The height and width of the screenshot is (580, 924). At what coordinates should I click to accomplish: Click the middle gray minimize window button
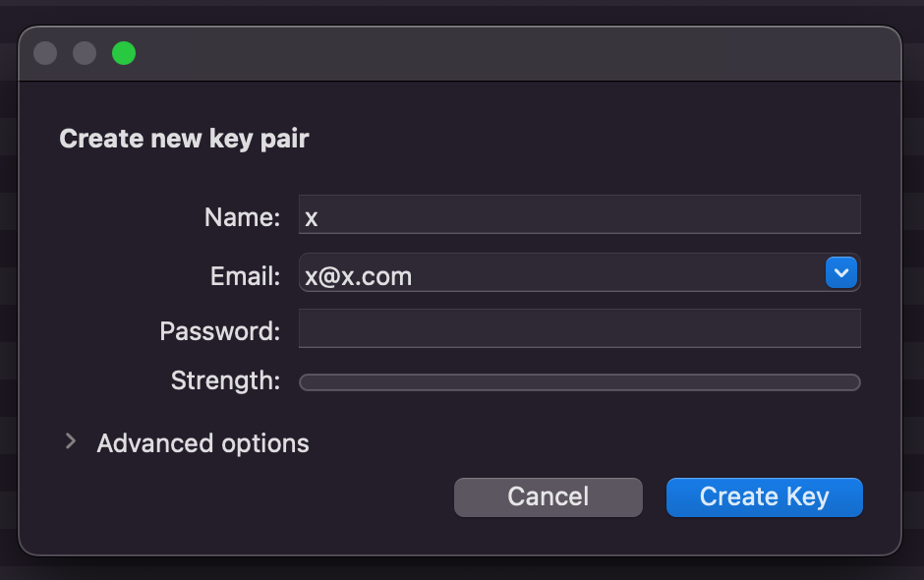tap(85, 53)
